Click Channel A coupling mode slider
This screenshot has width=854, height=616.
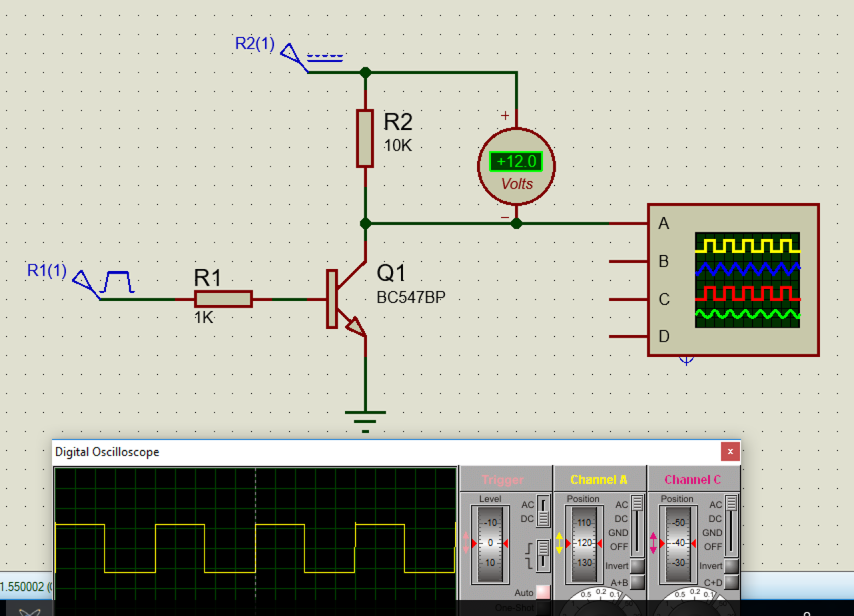coord(638,525)
